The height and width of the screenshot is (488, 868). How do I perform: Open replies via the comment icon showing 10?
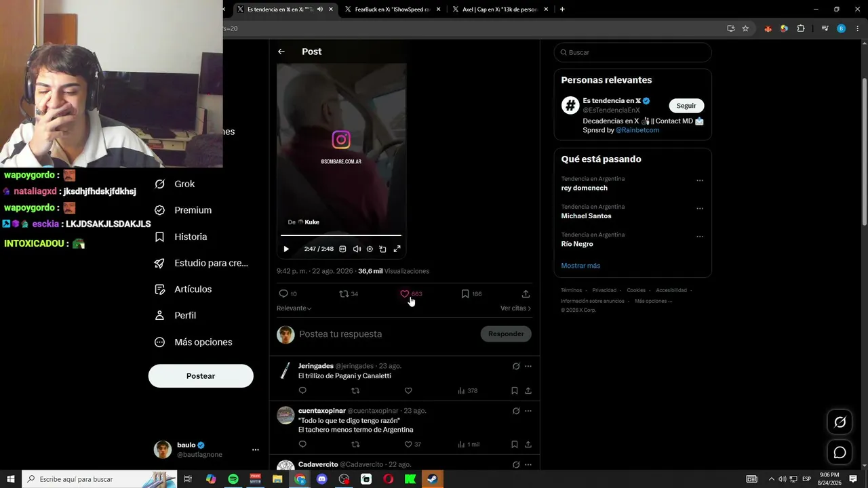click(288, 293)
